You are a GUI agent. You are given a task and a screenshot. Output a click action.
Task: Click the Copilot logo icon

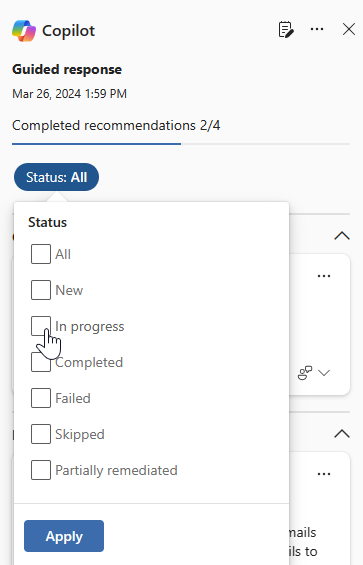point(24,31)
